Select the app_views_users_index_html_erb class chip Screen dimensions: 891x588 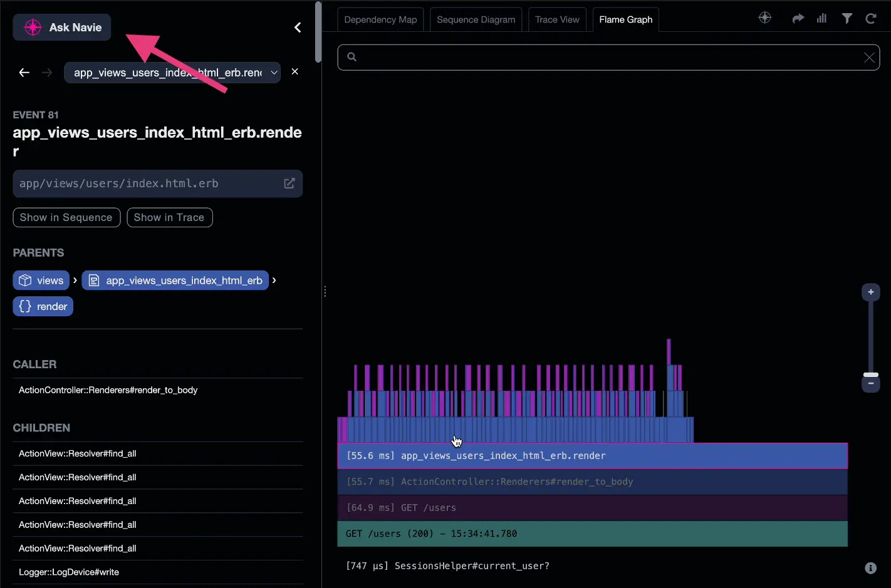point(175,281)
